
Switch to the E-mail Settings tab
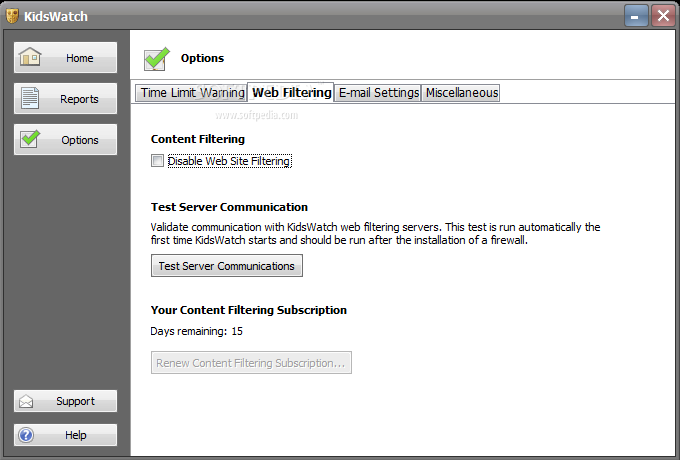click(x=378, y=93)
